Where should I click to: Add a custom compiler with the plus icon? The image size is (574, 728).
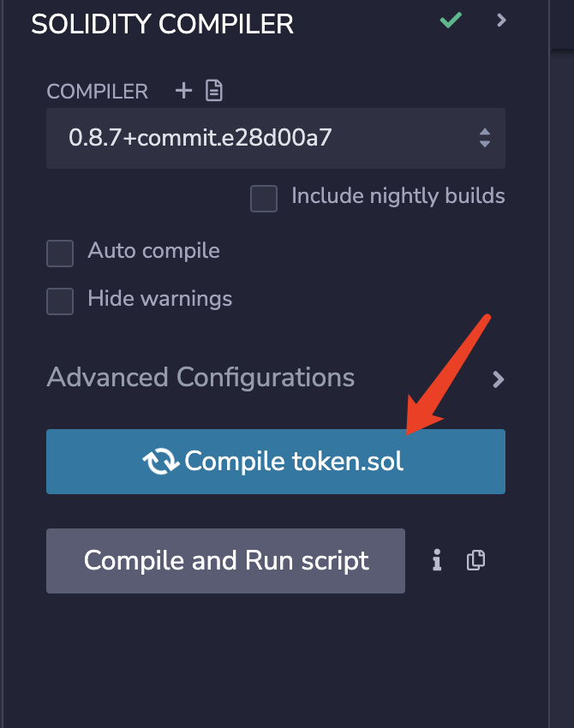click(x=183, y=90)
